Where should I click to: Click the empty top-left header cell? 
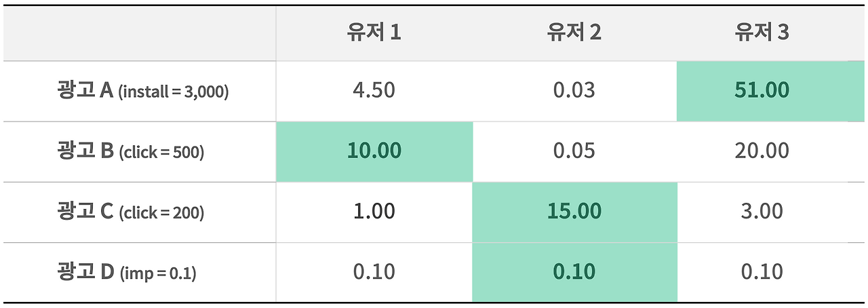pyautogui.click(x=139, y=33)
